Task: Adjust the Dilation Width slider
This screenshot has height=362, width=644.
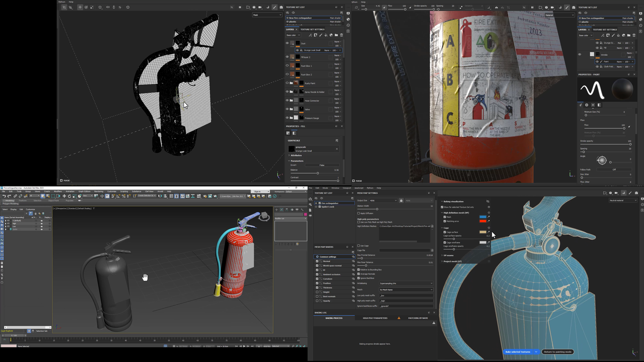Action: 377,209
